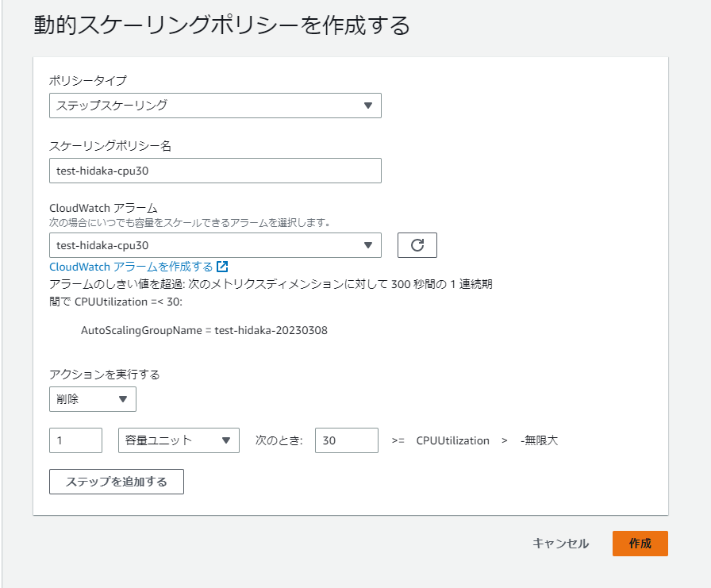Click the アクションを実行する label
The height and width of the screenshot is (588, 711).
(x=105, y=375)
